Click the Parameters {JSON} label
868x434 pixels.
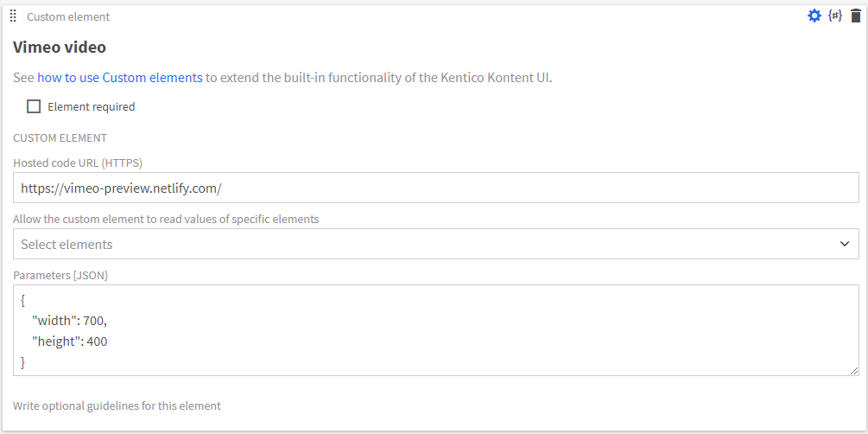pos(60,276)
